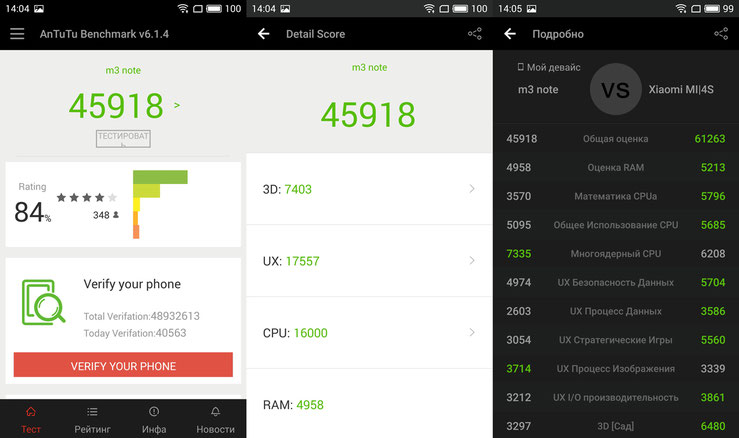Tap AnTuTu Benchmark v6.1.4 title
Viewport: 739px width, 438px height.
(x=104, y=34)
